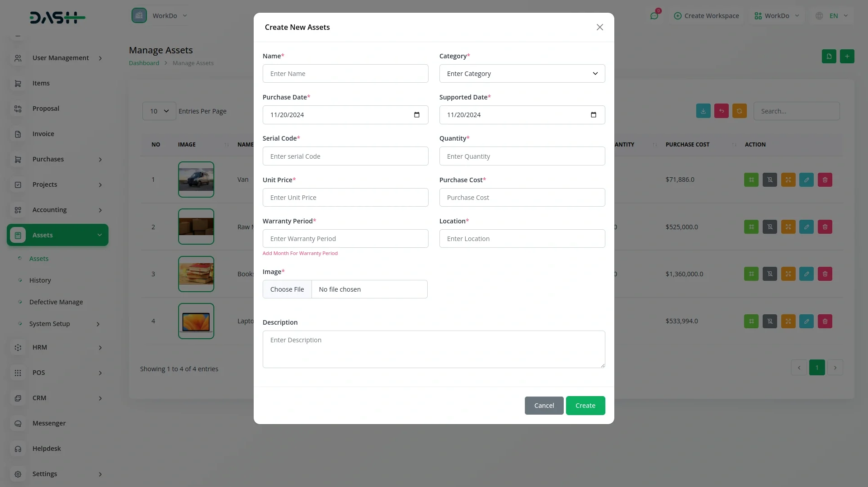Click the chat messages icon in header
868x487 pixels.
[x=654, y=16]
